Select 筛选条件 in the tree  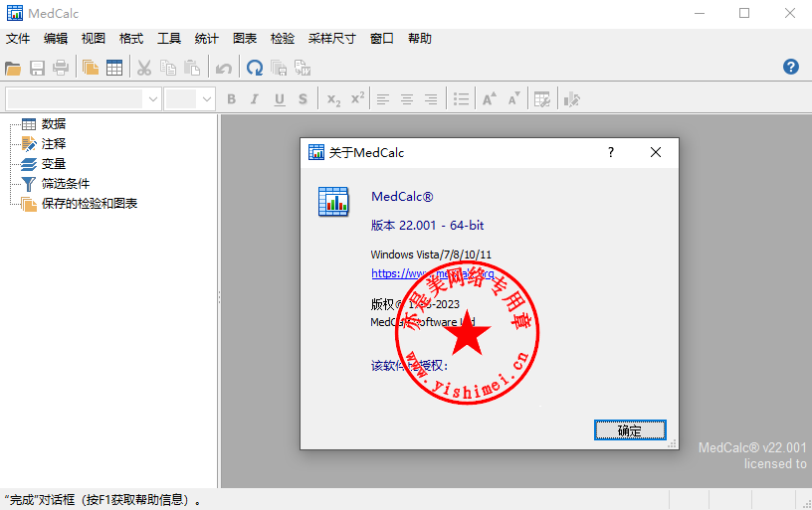pyautogui.click(x=66, y=183)
